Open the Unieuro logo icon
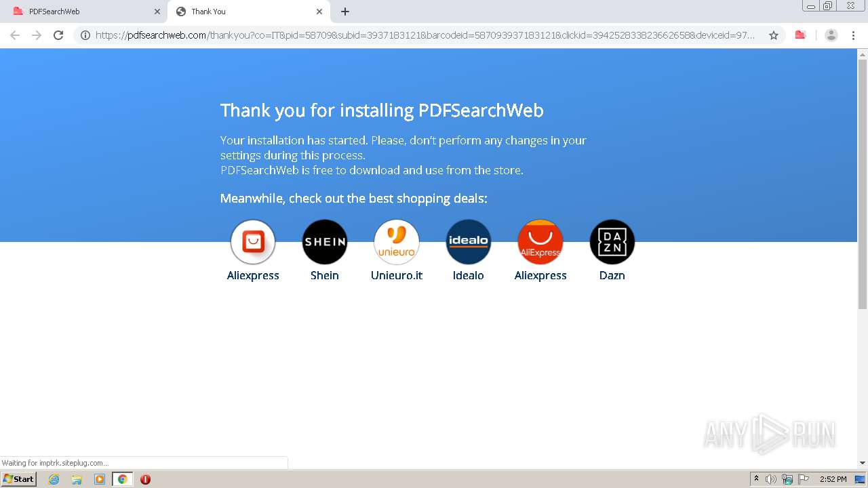 pos(397,241)
